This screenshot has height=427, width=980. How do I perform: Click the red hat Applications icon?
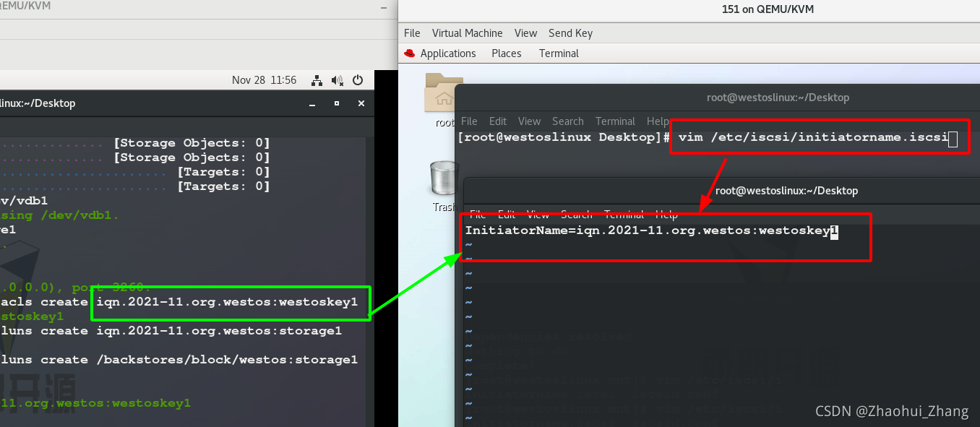pyautogui.click(x=410, y=53)
